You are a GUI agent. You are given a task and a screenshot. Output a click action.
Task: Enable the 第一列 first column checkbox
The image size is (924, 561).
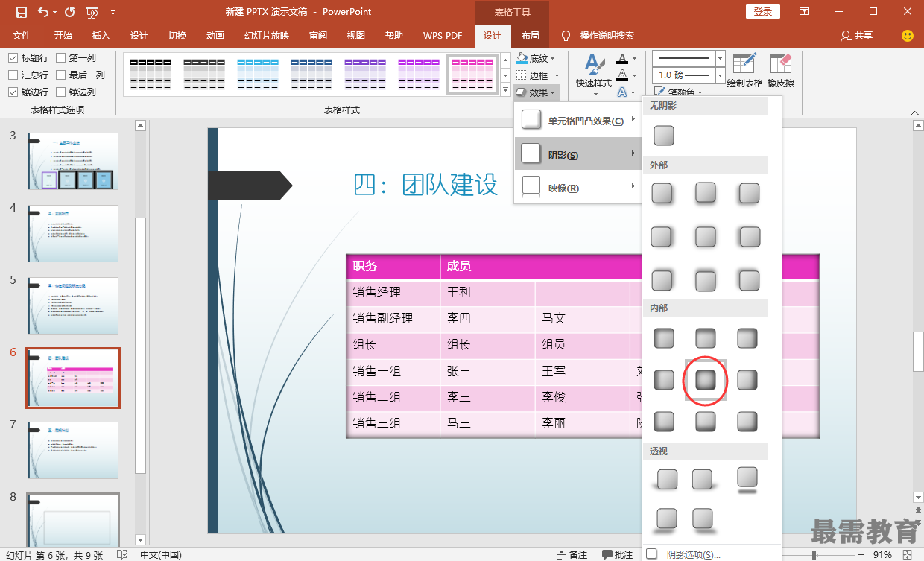(61, 57)
